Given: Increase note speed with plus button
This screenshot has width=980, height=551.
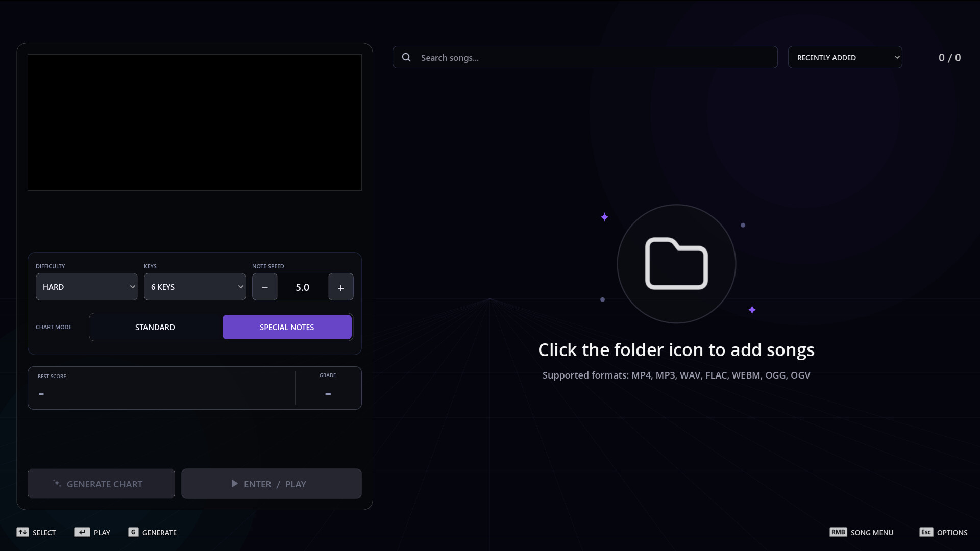Looking at the screenshot, I should coord(341,287).
